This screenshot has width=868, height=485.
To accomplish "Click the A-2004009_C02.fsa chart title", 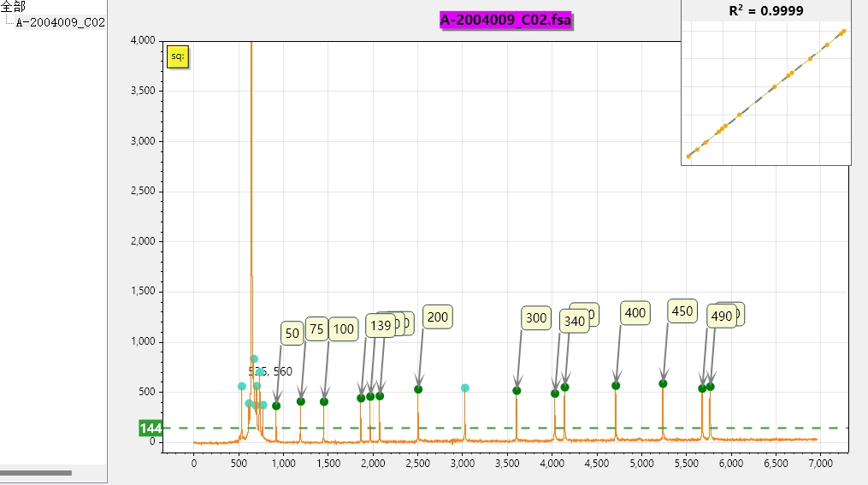I will 505,20.
